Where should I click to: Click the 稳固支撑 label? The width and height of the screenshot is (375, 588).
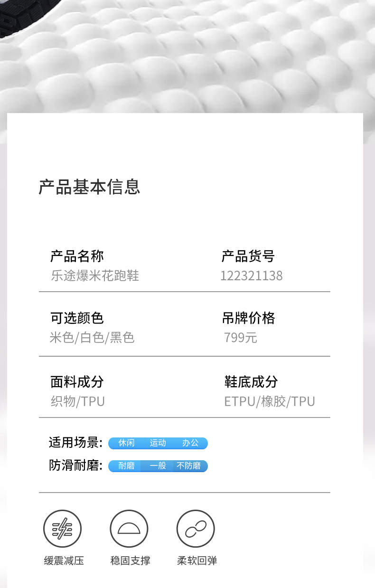(x=131, y=561)
